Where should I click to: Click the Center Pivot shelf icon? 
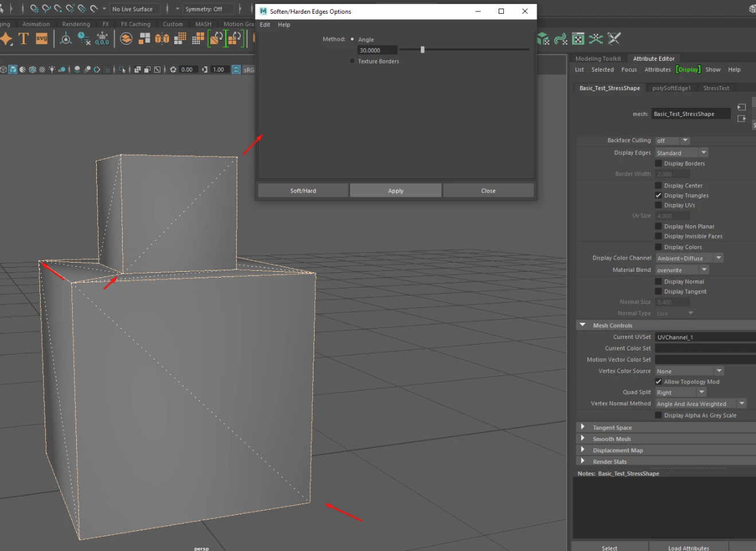[x=65, y=38]
